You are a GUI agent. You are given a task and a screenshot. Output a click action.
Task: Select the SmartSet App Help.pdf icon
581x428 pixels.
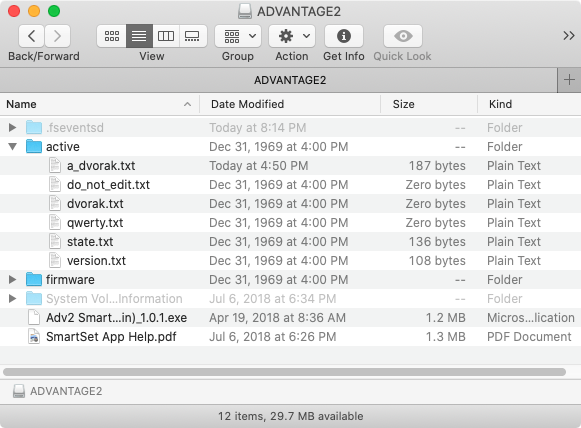[34, 336]
